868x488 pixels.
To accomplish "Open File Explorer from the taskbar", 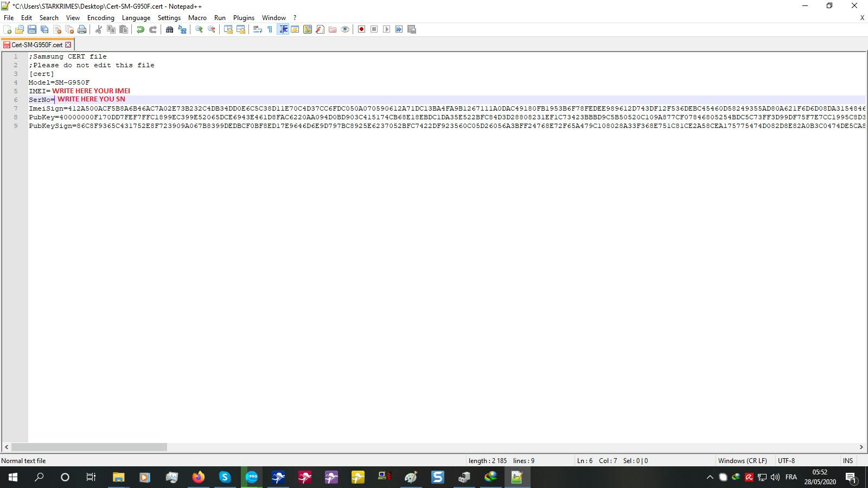I will pyautogui.click(x=118, y=477).
